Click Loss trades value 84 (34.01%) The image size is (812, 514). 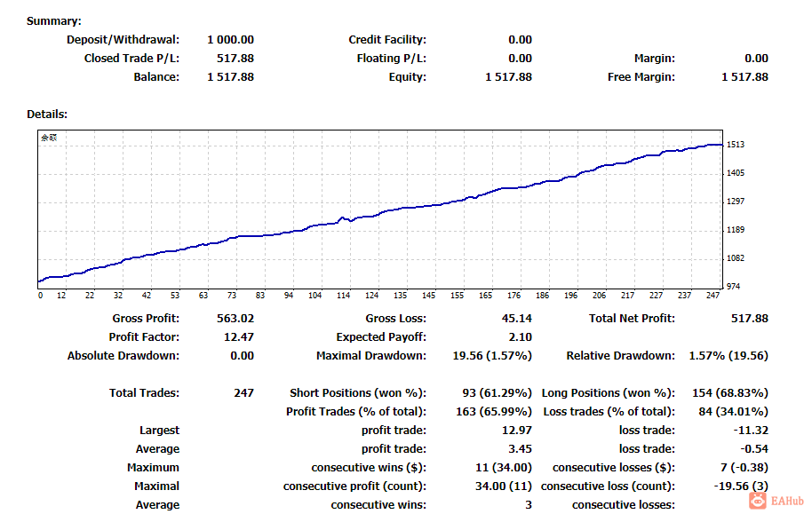tap(733, 412)
